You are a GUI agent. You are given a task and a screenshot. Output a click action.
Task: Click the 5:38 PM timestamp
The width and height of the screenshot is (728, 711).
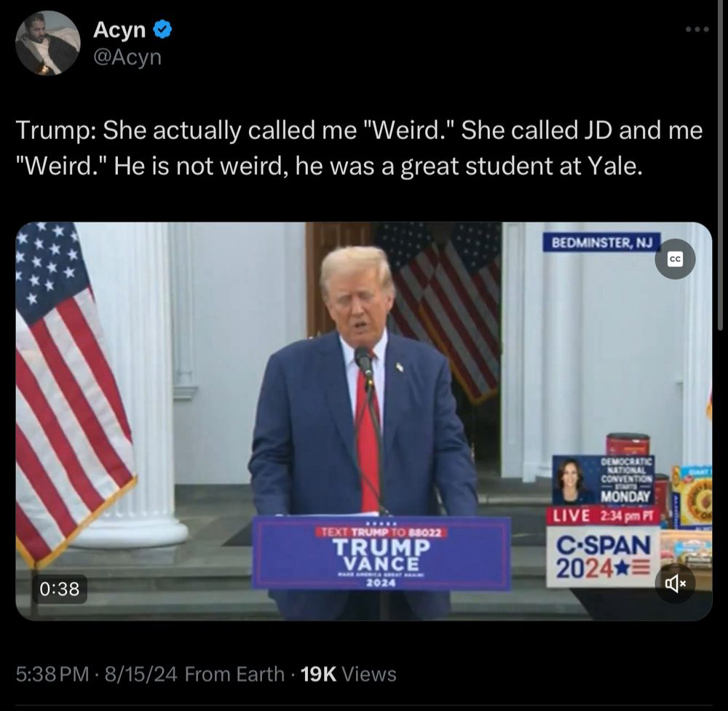pyautogui.click(x=52, y=674)
